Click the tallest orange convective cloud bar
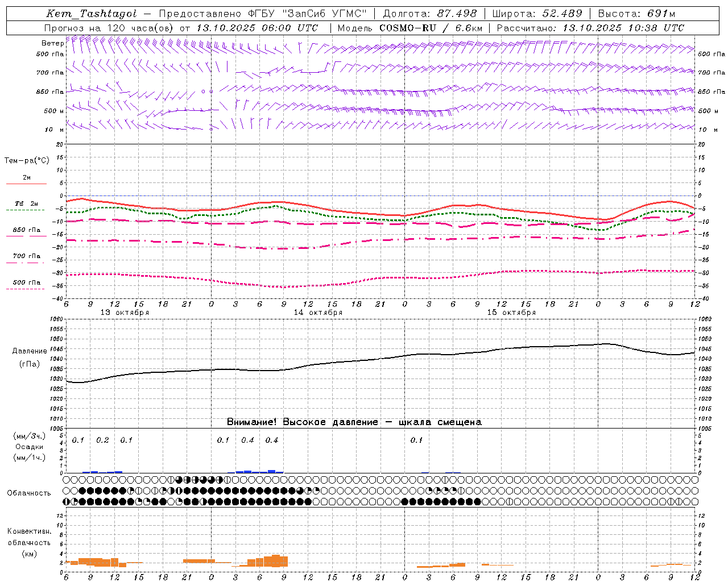This screenshot has width=728, height=582. click(x=276, y=560)
